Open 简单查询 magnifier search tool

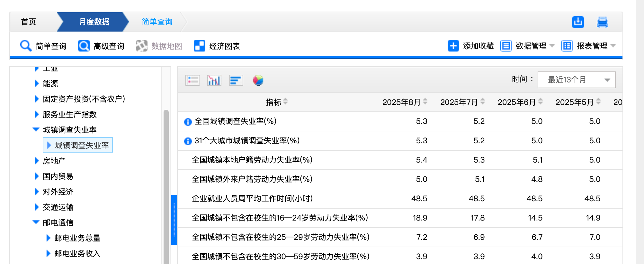click(26, 46)
